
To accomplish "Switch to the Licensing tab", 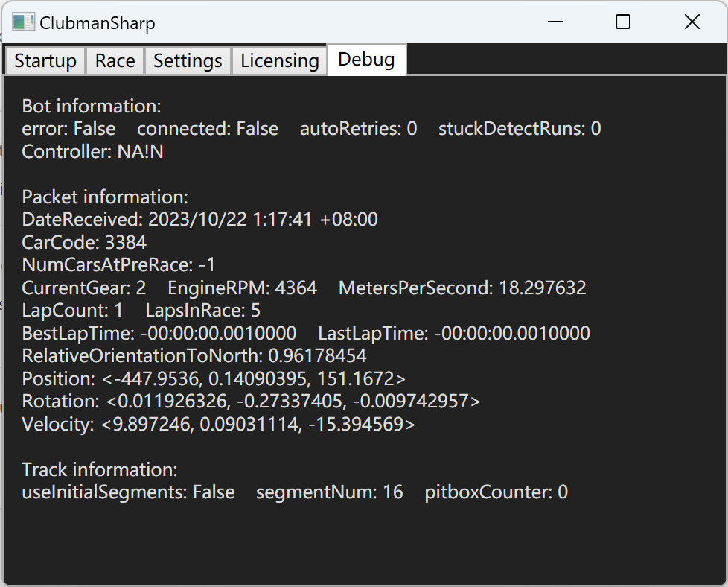I will point(279,60).
